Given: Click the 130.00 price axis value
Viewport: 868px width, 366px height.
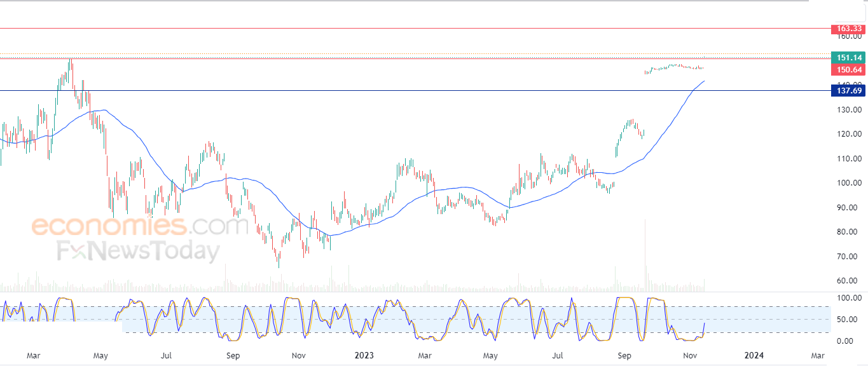Looking at the screenshot, I should coord(850,110).
